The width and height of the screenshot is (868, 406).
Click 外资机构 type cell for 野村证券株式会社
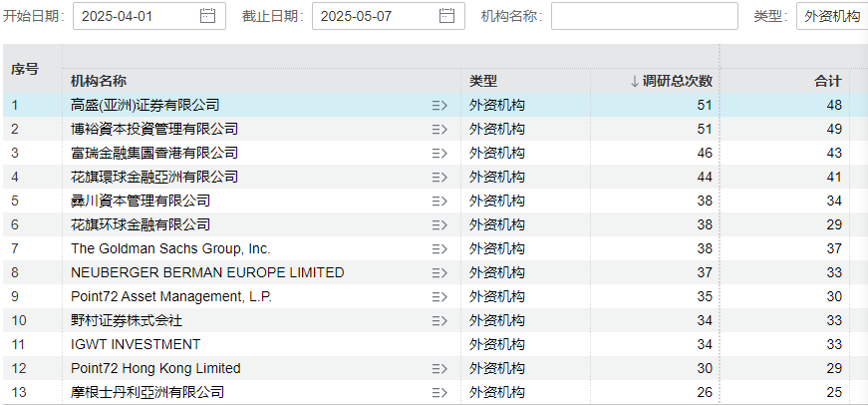497,320
